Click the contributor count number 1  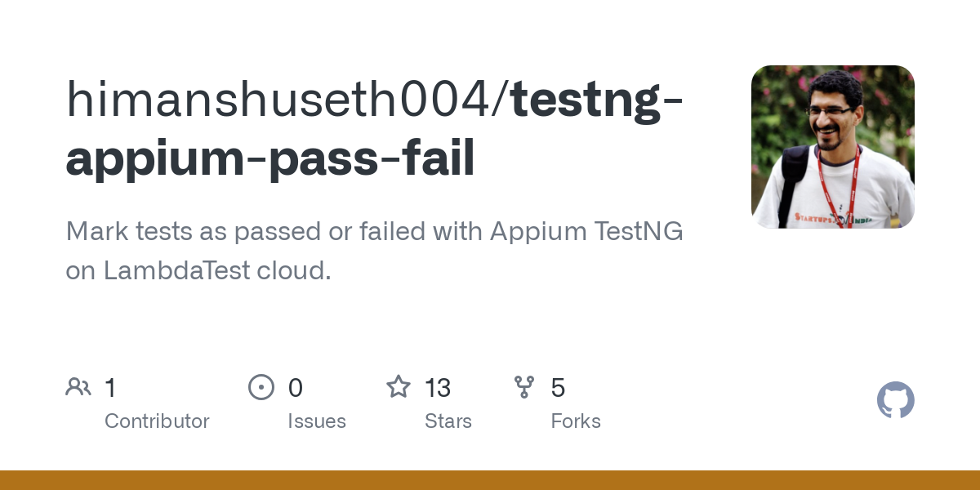point(110,388)
